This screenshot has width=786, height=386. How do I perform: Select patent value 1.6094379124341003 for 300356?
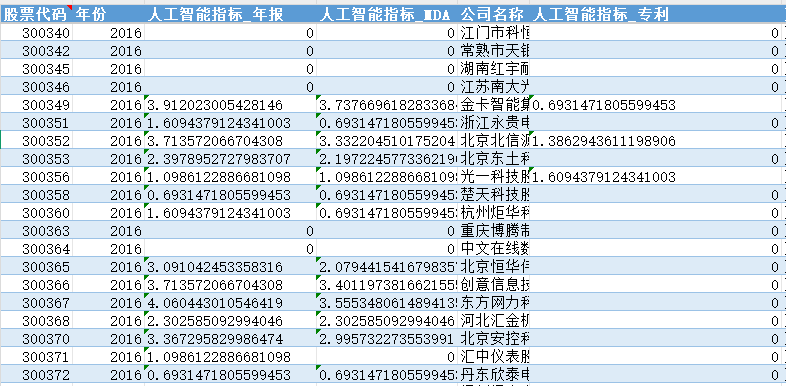pyautogui.click(x=656, y=176)
